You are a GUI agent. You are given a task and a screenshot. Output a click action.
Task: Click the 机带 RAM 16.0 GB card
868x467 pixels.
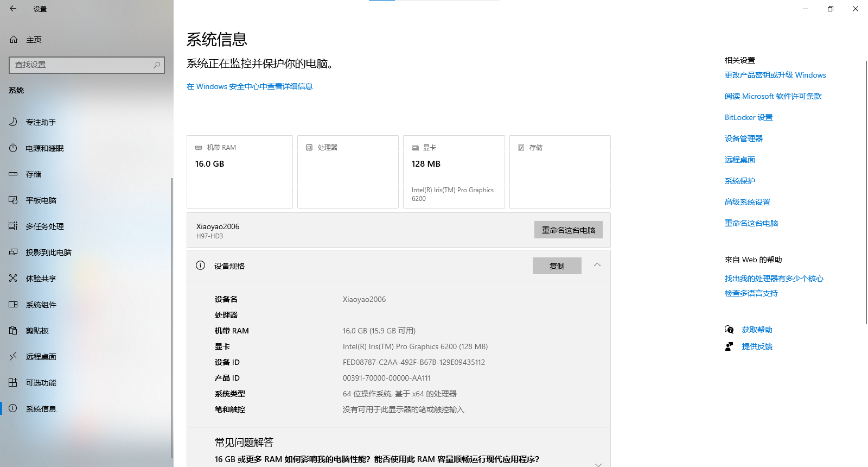[x=240, y=172]
